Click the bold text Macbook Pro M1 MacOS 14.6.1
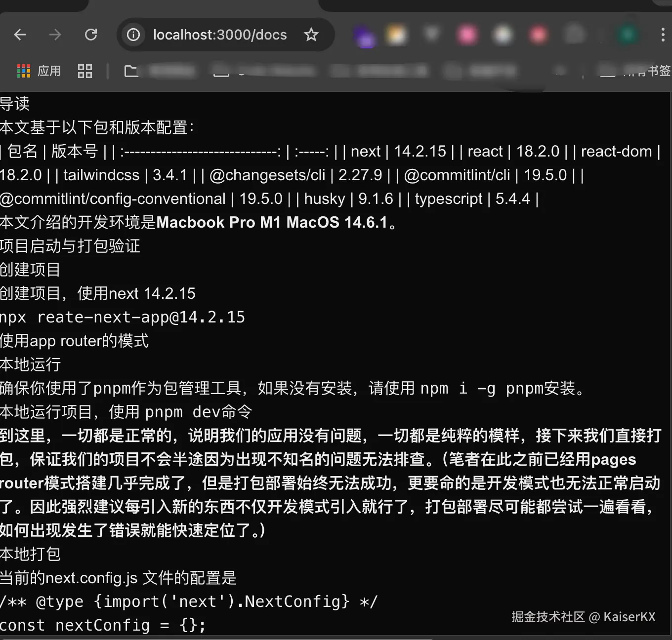The height and width of the screenshot is (640, 672). pos(272,222)
